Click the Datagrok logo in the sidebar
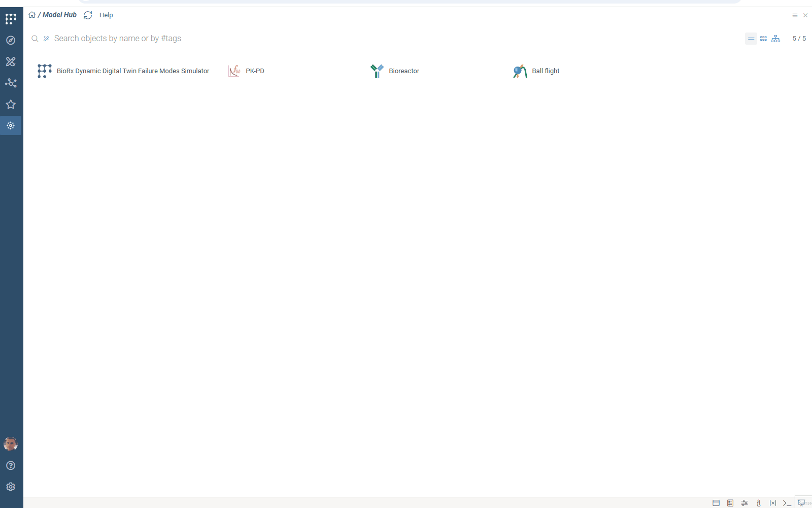Screen dimensions: 812x508 coord(11,19)
